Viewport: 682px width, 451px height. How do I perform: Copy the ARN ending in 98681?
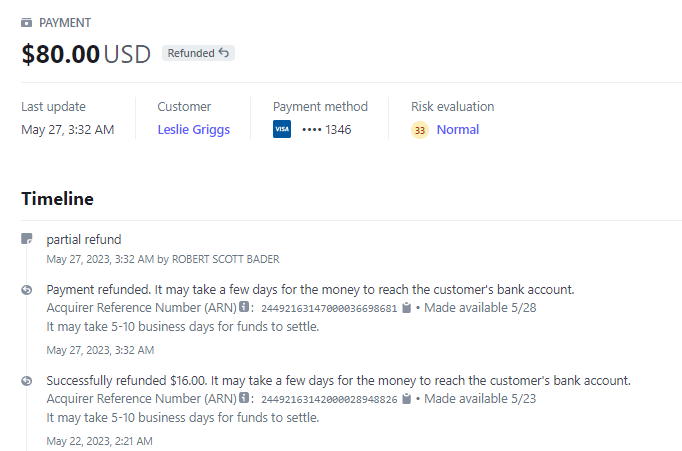[x=407, y=308]
